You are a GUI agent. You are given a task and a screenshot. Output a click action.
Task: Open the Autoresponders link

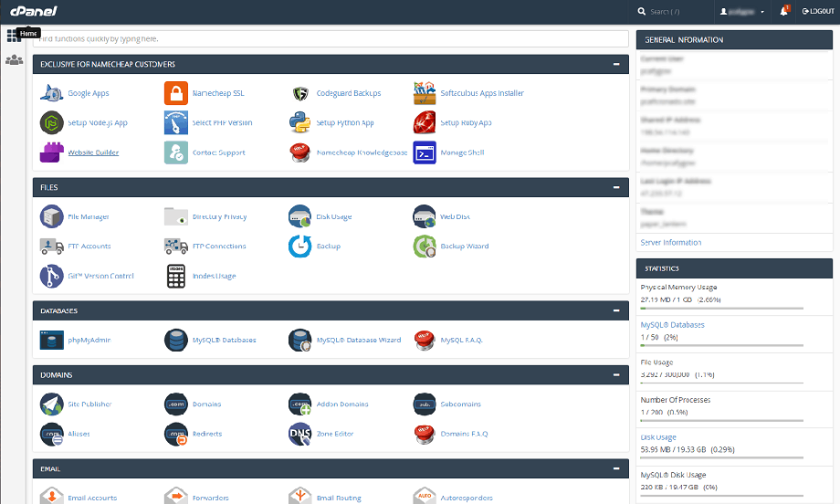tap(466, 499)
